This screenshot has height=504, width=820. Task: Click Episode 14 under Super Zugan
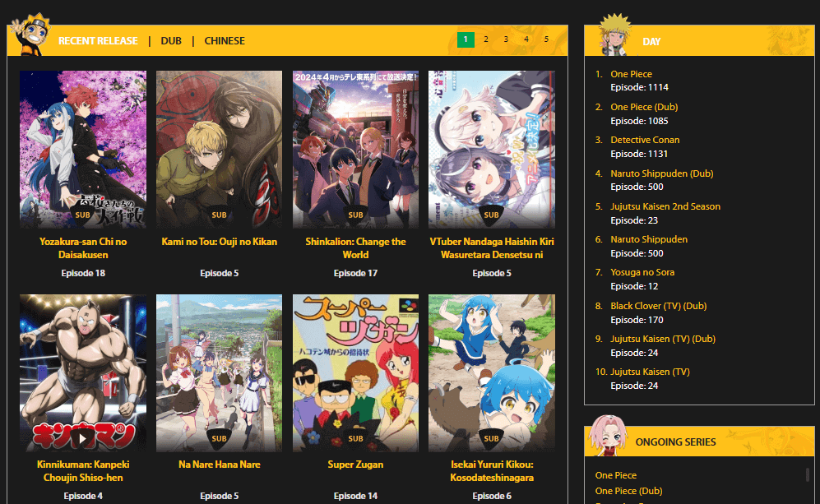355,496
